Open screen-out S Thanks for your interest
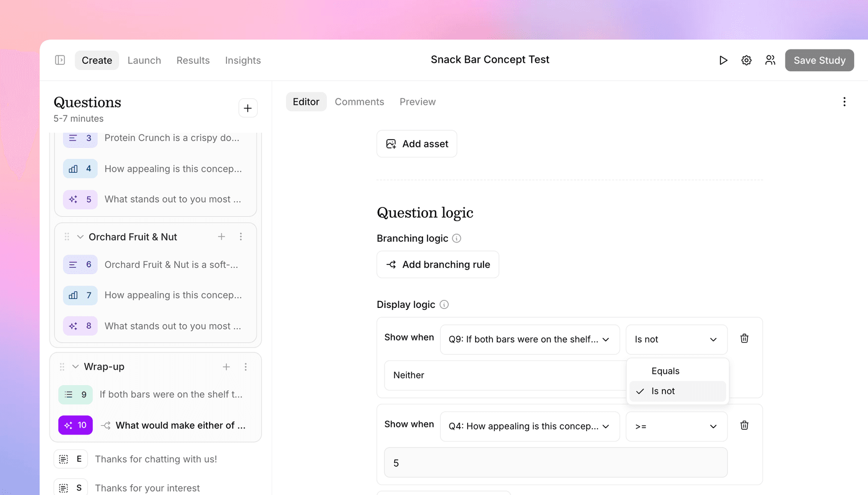 (156, 488)
